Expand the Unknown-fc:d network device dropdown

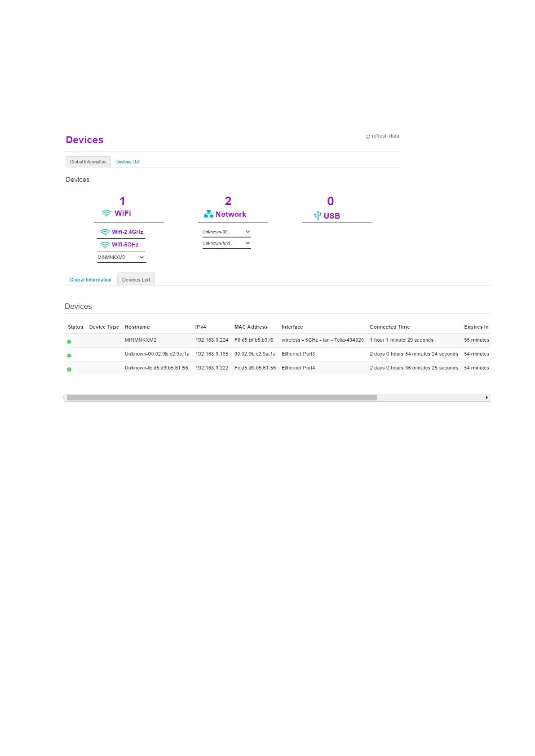[x=226, y=243]
